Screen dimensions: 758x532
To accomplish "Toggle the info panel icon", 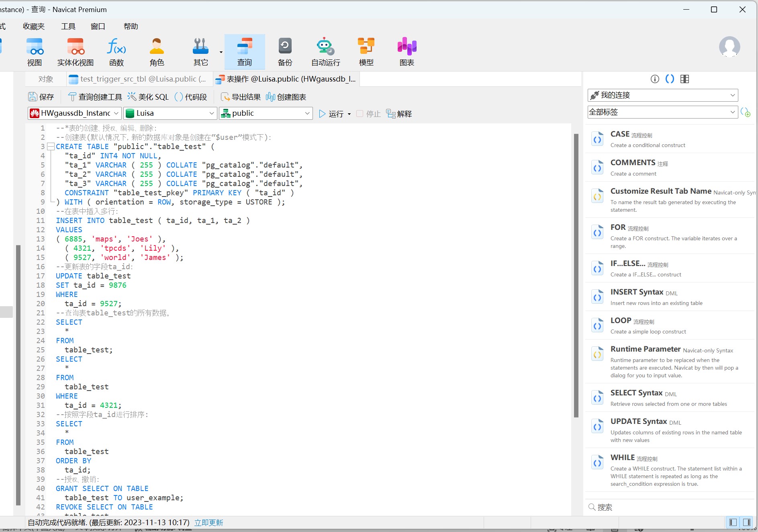I will 655,79.
